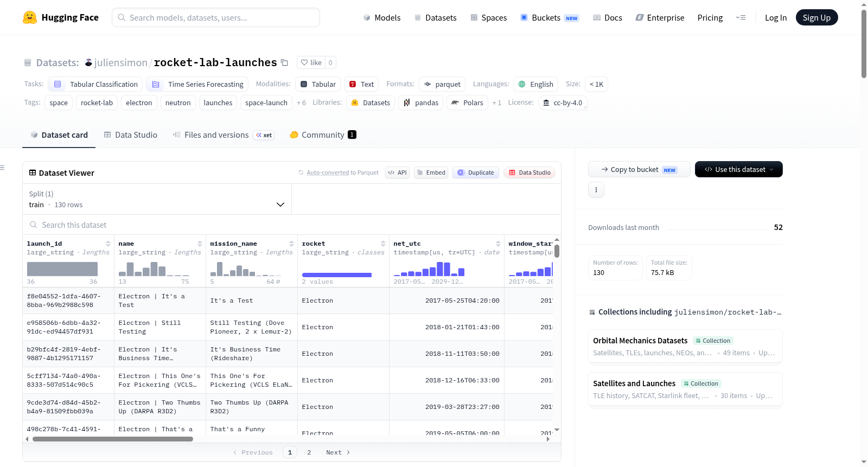Open the train split dropdown
This screenshot has width=868, height=467.
157,199
